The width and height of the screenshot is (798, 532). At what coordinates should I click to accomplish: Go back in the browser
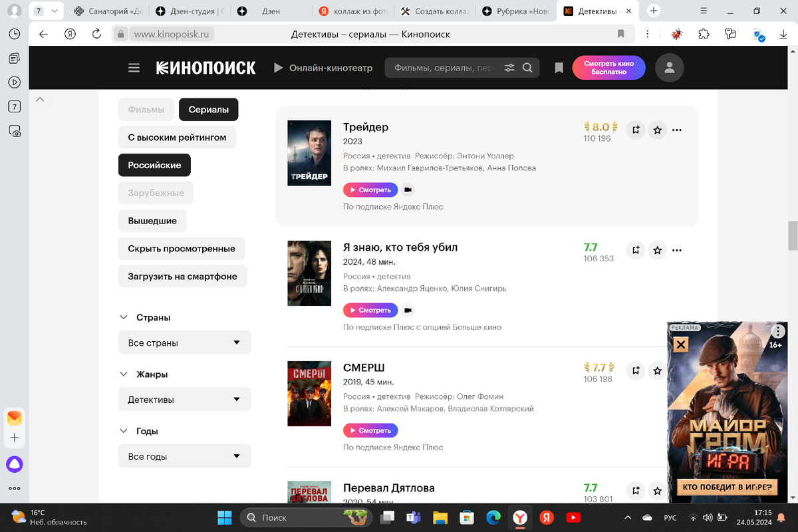[x=43, y=34]
